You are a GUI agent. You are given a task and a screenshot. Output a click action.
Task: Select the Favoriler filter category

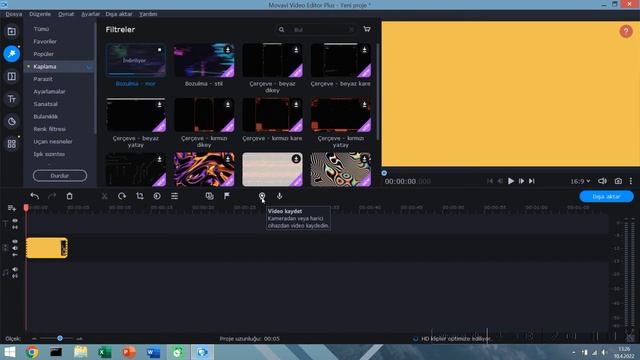click(45, 42)
